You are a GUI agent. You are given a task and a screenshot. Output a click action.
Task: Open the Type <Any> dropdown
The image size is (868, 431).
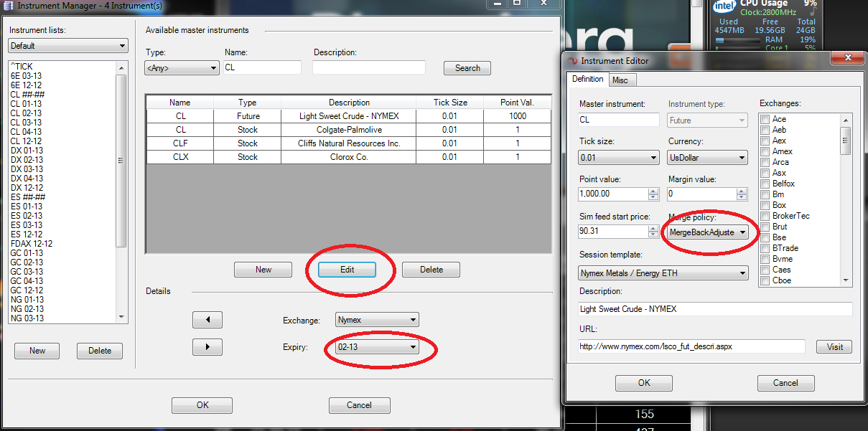click(182, 68)
